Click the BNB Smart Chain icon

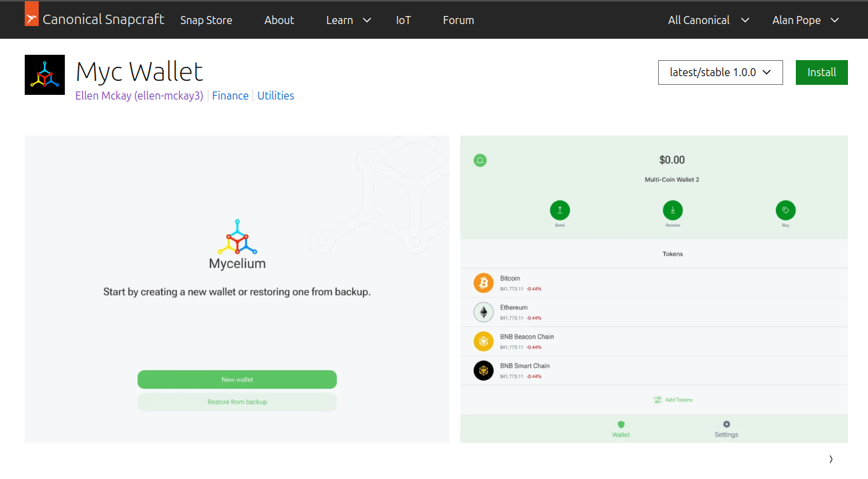484,370
